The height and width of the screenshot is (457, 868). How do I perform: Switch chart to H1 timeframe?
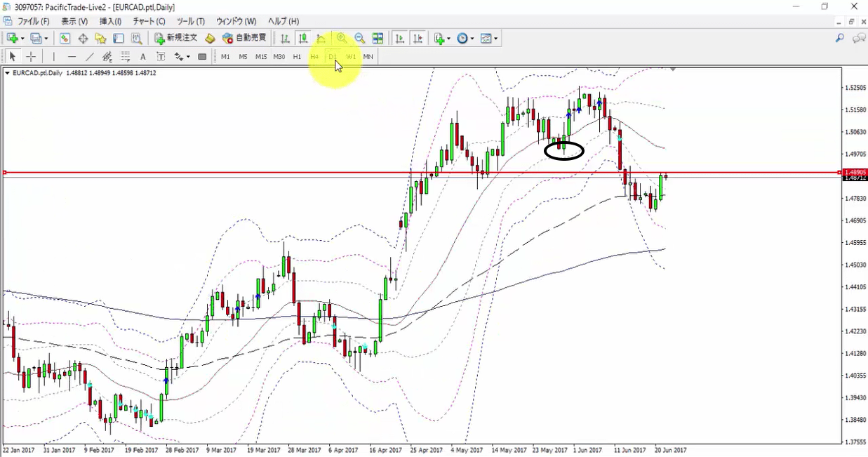point(297,57)
